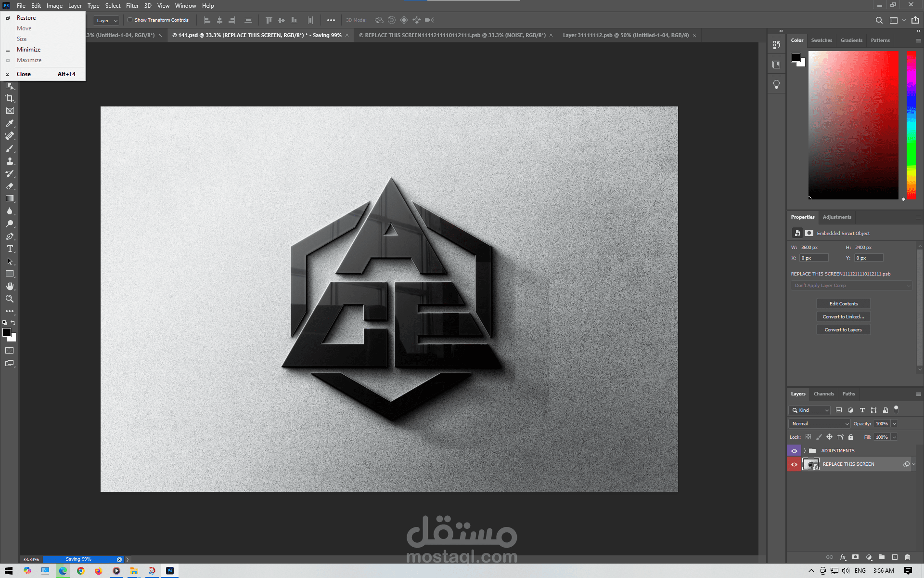Image resolution: width=924 pixels, height=578 pixels.
Task: Select the Hand tool
Action: pos(10,286)
